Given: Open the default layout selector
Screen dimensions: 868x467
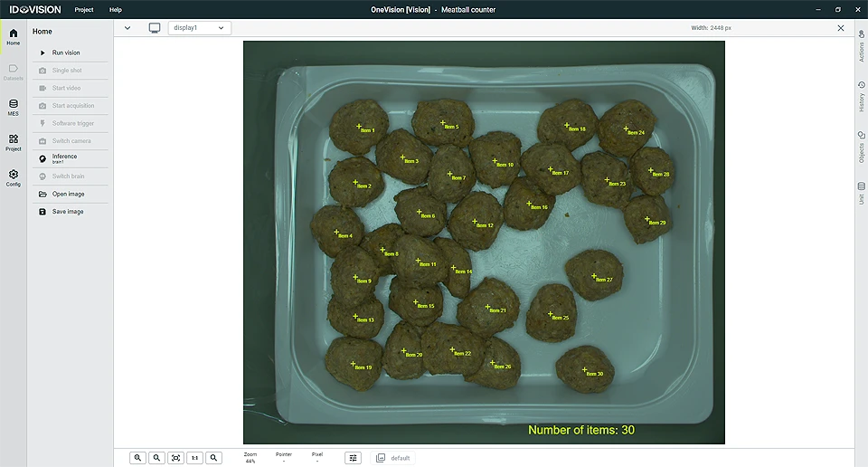Looking at the screenshot, I should point(393,458).
